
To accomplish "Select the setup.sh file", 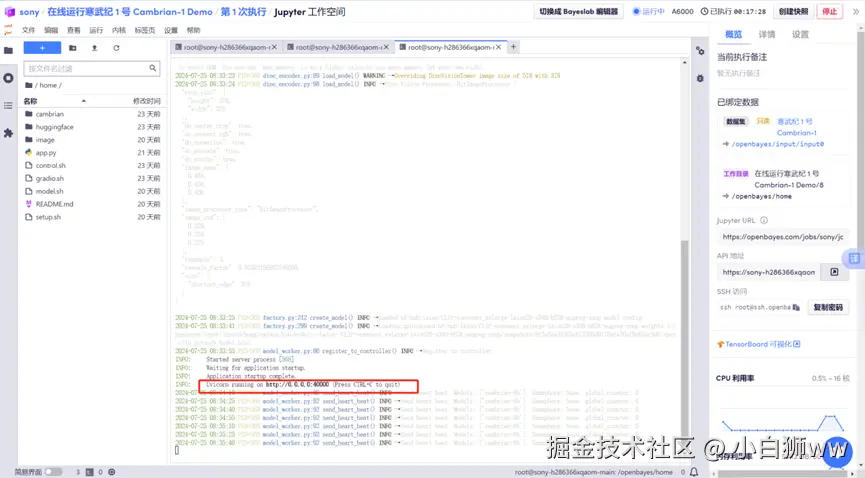I will point(48,217).
